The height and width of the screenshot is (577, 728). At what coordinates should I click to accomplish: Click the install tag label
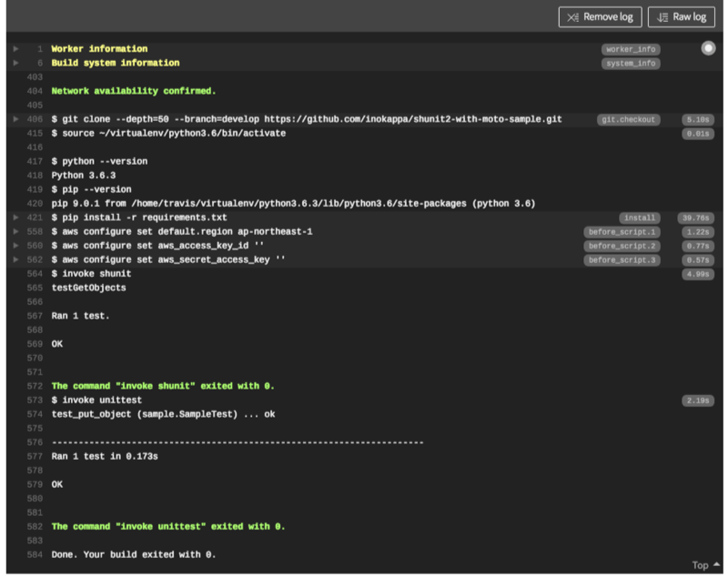(640, 218)
